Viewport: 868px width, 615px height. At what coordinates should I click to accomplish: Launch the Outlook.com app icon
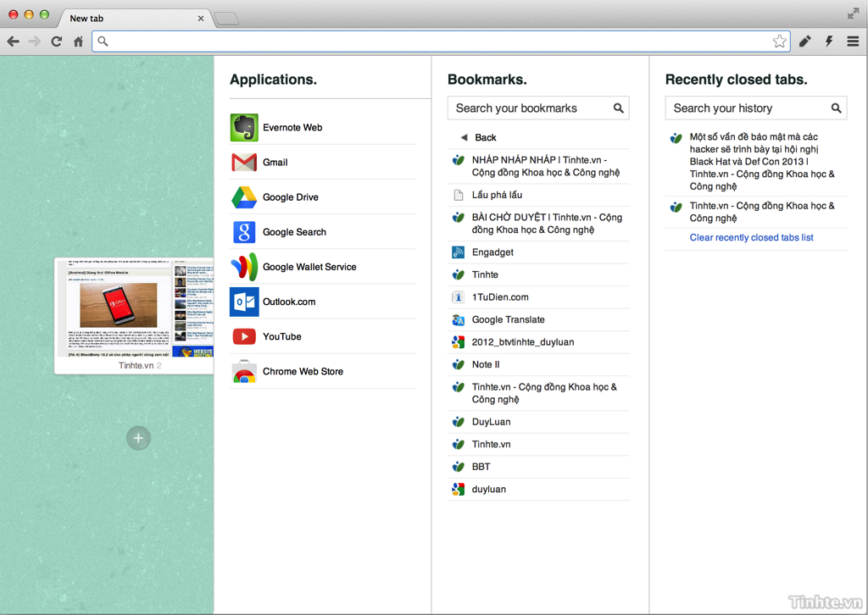(244, 302)
